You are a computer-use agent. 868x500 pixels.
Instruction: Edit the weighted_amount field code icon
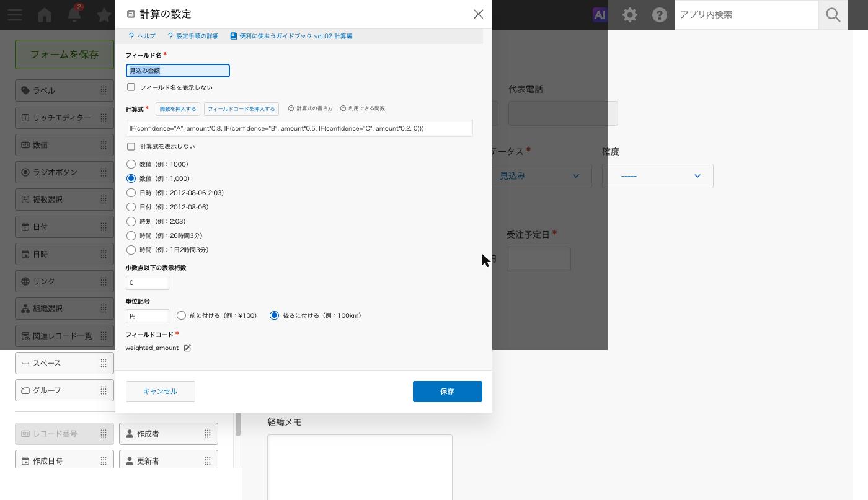(x=187, y=348)
